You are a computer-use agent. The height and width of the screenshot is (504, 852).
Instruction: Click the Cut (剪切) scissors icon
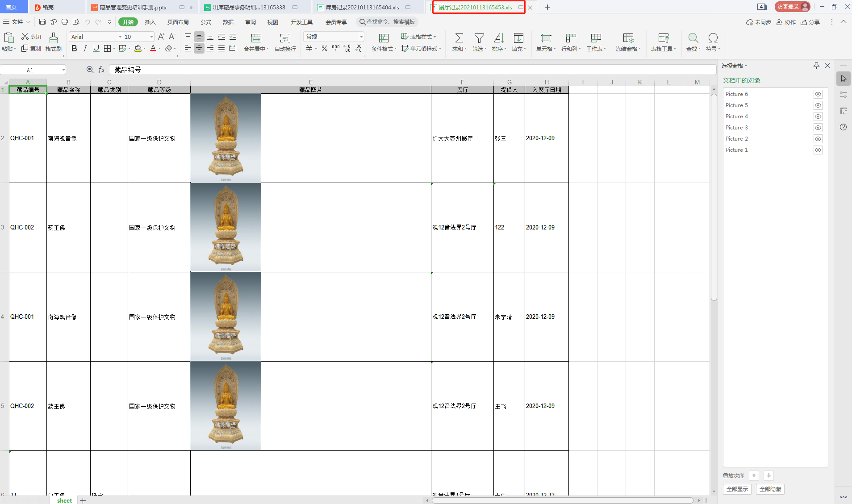(25, 37)
